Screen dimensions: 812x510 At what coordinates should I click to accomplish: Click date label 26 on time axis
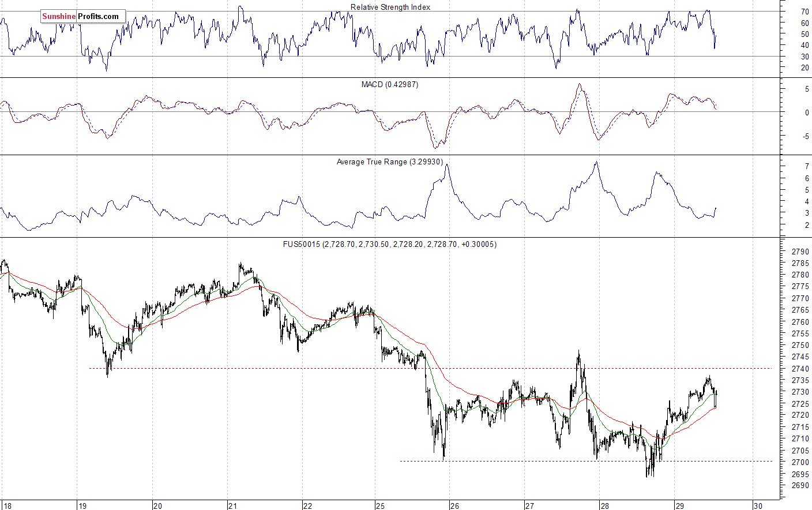pyautogui.click(x=455, y=506)
